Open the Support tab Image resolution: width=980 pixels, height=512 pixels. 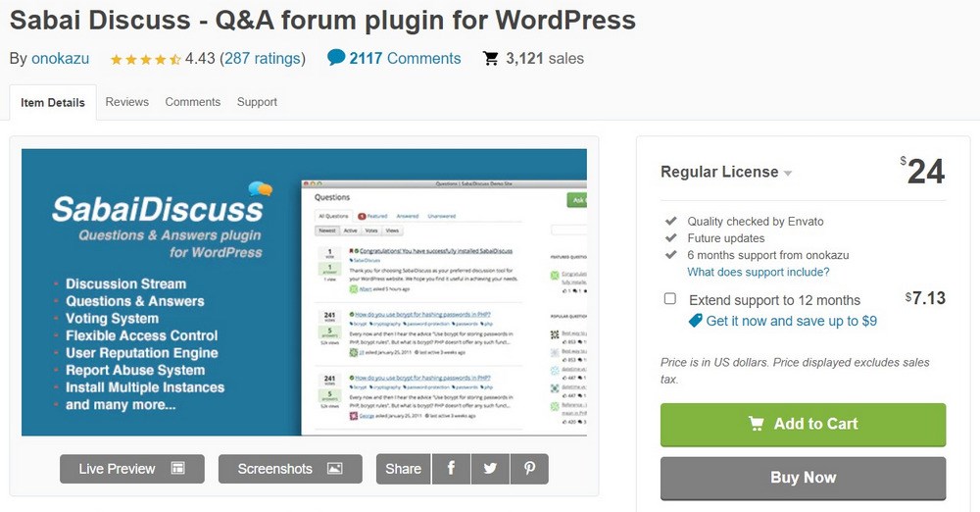[257, 102]
